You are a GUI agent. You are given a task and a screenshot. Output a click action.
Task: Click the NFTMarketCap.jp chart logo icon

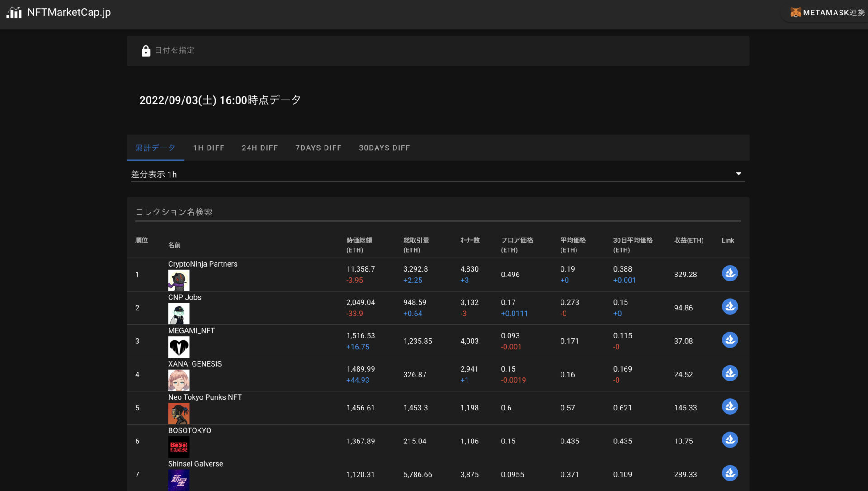[14, 12]
